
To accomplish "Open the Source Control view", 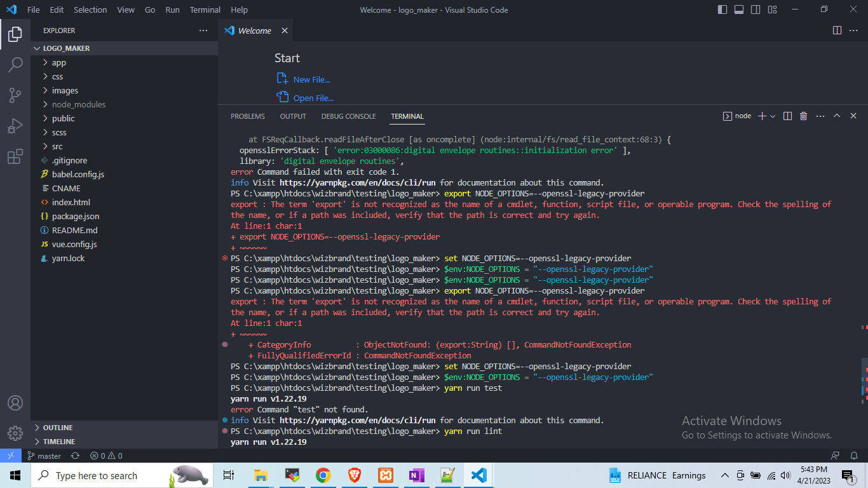I will [15, 95].
